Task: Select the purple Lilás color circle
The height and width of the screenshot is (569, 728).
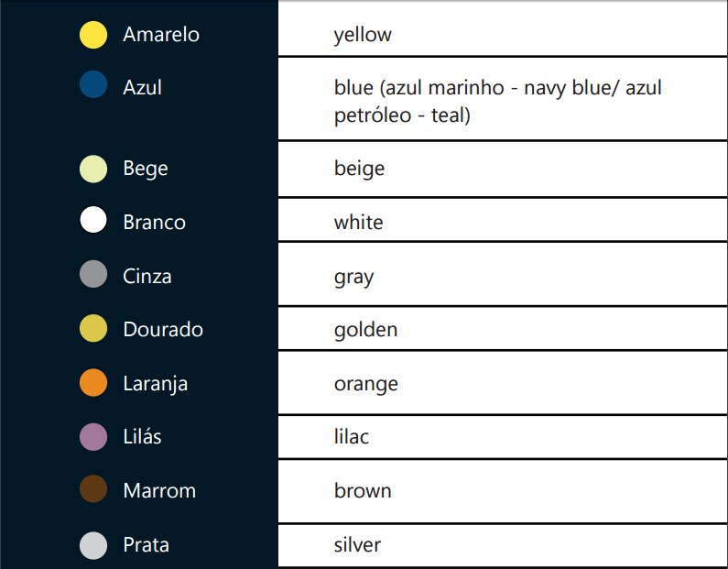Action: point(93,437)
